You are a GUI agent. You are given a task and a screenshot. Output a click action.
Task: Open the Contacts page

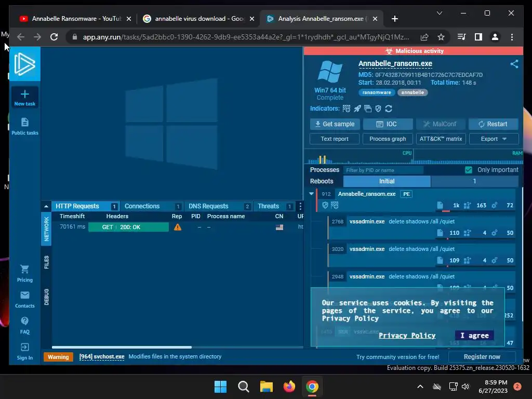pyautogui.click(x=25, y=300)
